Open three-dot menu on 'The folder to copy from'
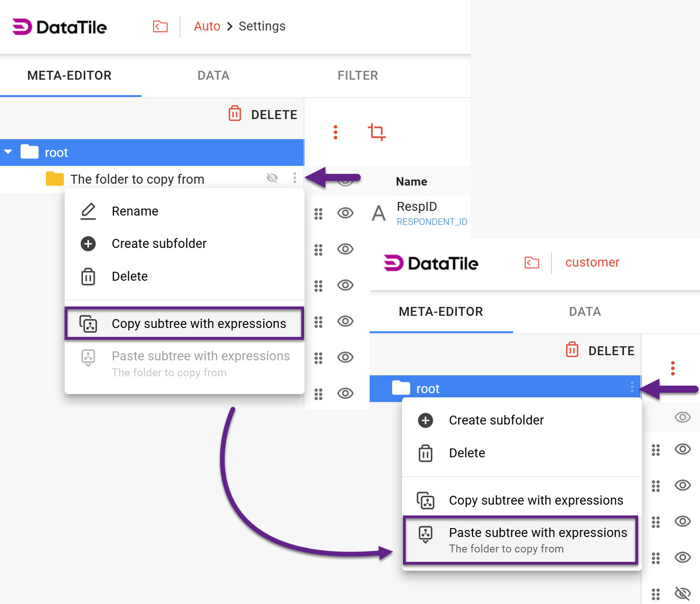Image resolution: width=700 pixels, height=604 pixels. [x=295, y=178]
